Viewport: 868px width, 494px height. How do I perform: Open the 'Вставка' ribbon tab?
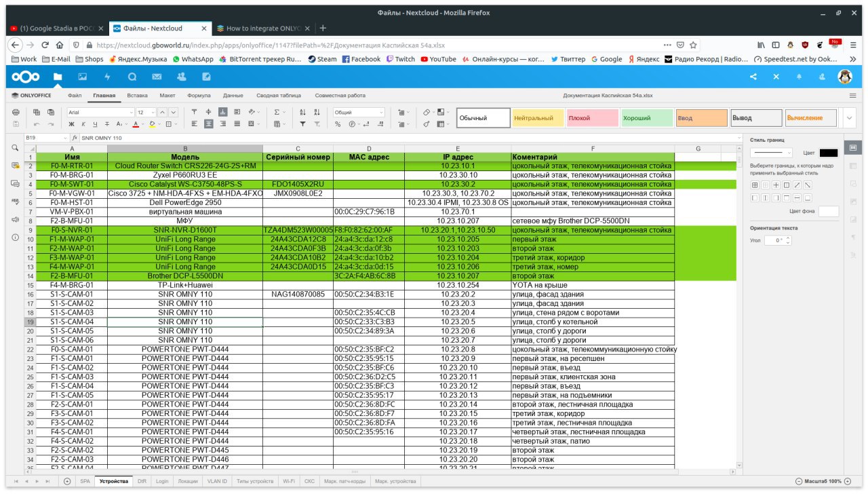point(137,96)
